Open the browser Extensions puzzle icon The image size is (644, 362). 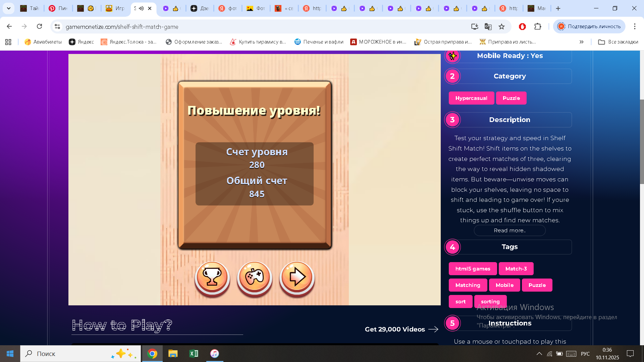[x=538, y=26]
